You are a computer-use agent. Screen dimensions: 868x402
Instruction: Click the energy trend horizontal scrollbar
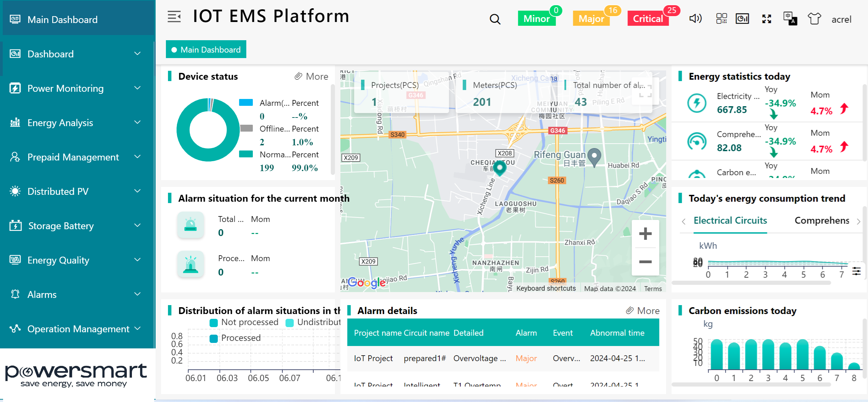(751, 283)
